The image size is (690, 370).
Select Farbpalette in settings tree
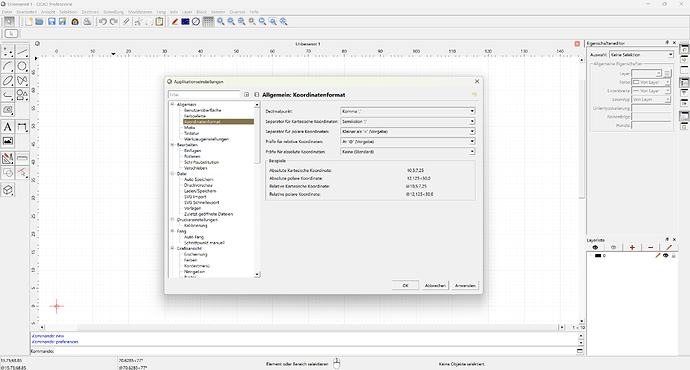195,116
